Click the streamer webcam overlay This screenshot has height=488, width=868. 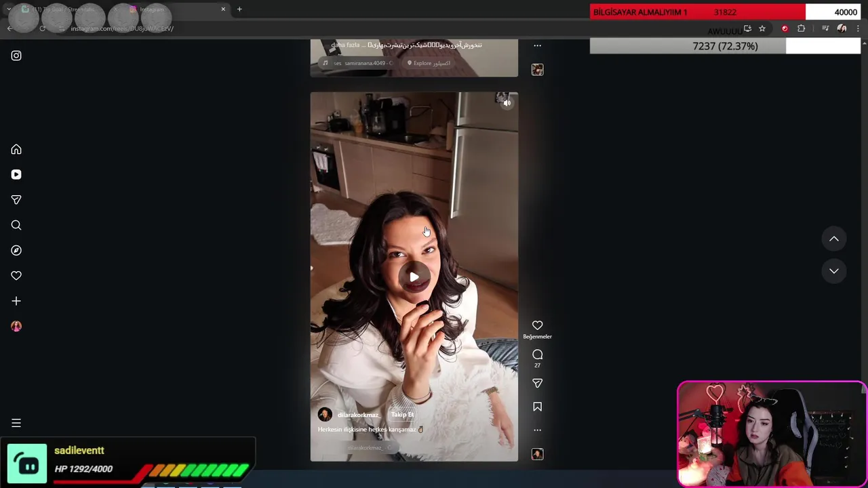click(x=772, y=434)
